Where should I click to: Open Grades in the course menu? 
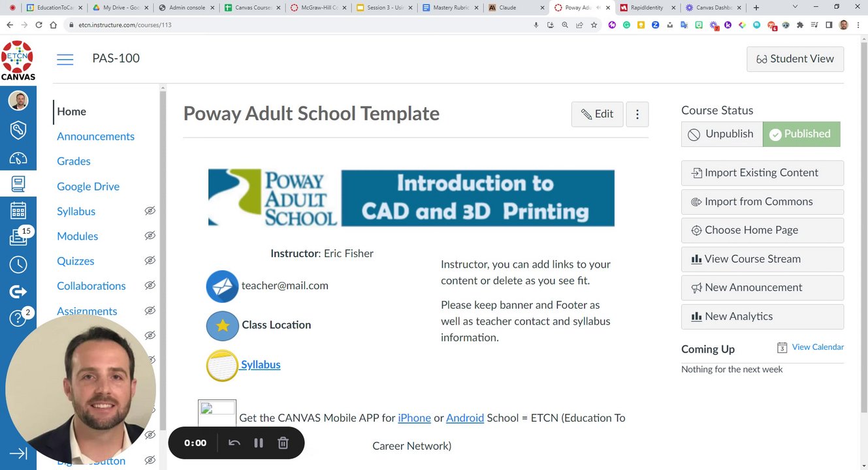click(x=73, y=161)
